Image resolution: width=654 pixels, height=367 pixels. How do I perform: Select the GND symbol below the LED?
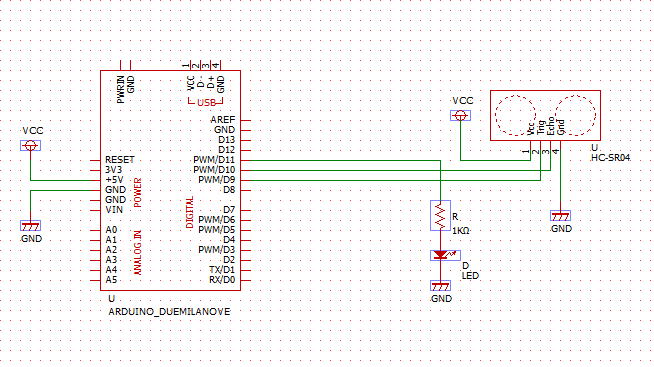440,286
